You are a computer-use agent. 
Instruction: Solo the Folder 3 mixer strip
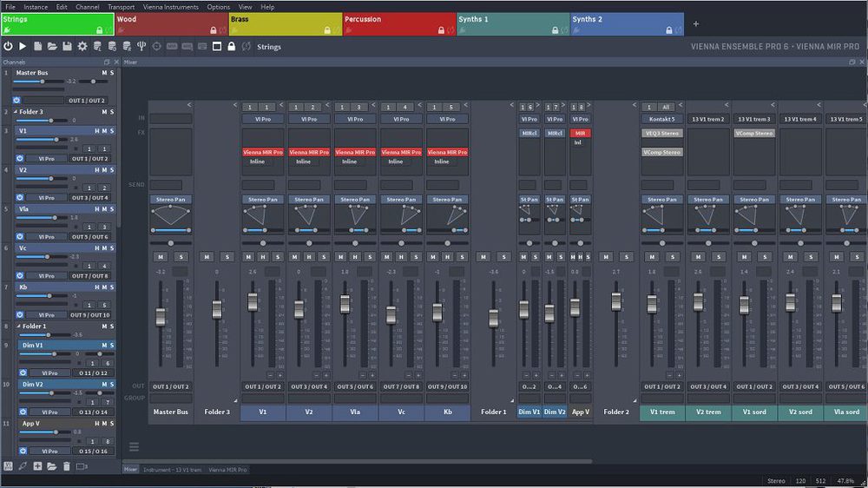(x=227, y=256)
